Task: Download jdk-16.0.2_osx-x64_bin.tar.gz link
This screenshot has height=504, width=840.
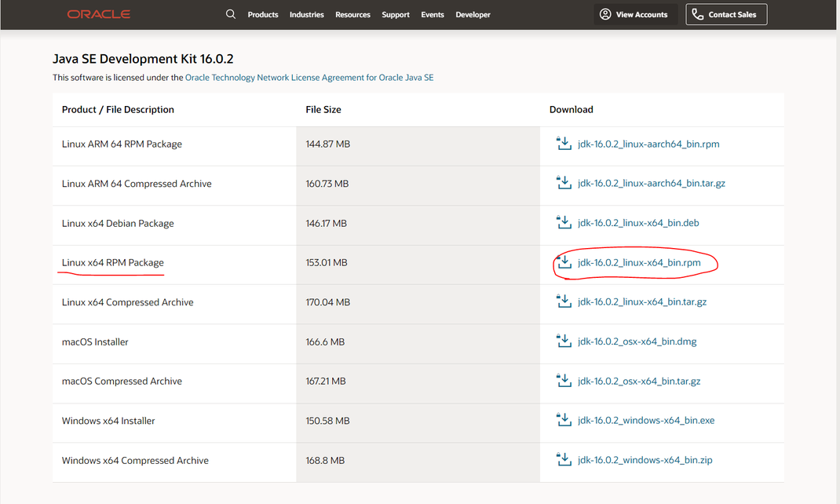Action: click(639, 381)
